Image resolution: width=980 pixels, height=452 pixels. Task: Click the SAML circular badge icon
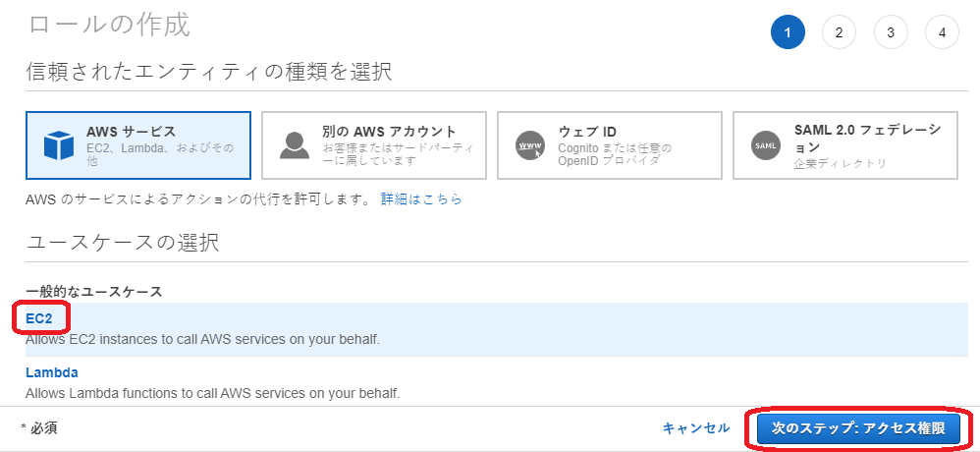click(766, 145)
